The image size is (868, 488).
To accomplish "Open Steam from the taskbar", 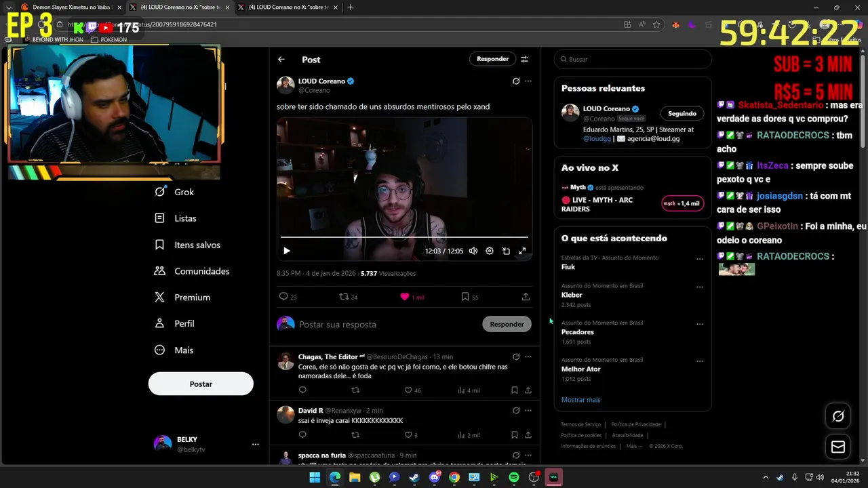I will coord(414,477).
